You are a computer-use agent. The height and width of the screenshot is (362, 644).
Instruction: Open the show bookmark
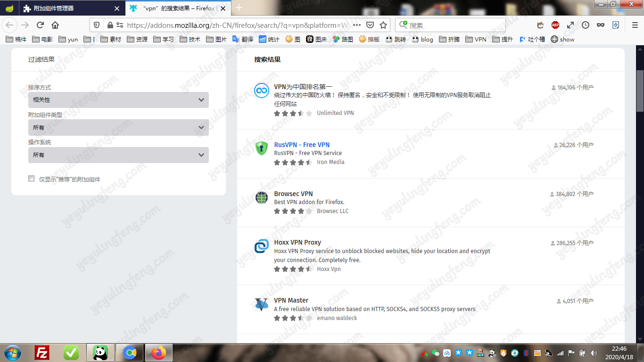pyautogui.click(x=562, y=39)
